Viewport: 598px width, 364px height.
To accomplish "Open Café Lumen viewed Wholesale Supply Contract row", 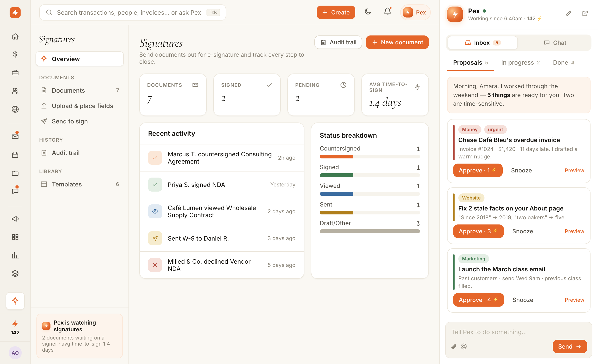I will click(222, 211).
